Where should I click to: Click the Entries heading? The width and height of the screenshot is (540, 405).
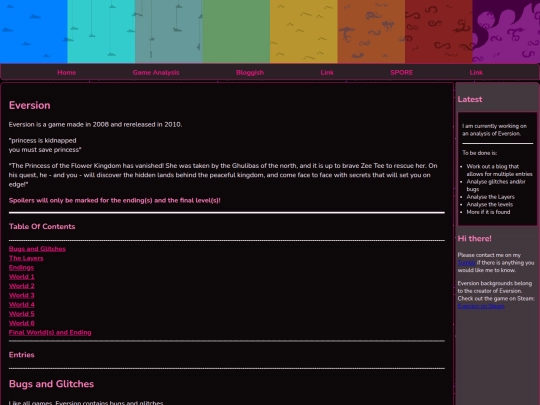[22, 355]
